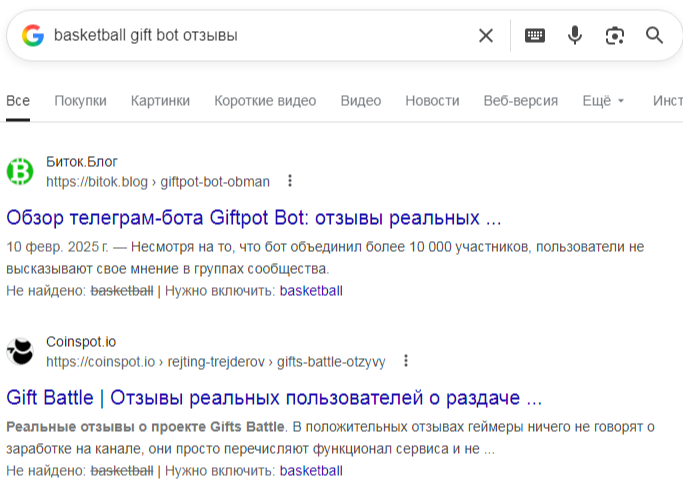Viewport: 683px width, 498px height.
Task: Switch to the Новости tab
Action: [432, 101]
